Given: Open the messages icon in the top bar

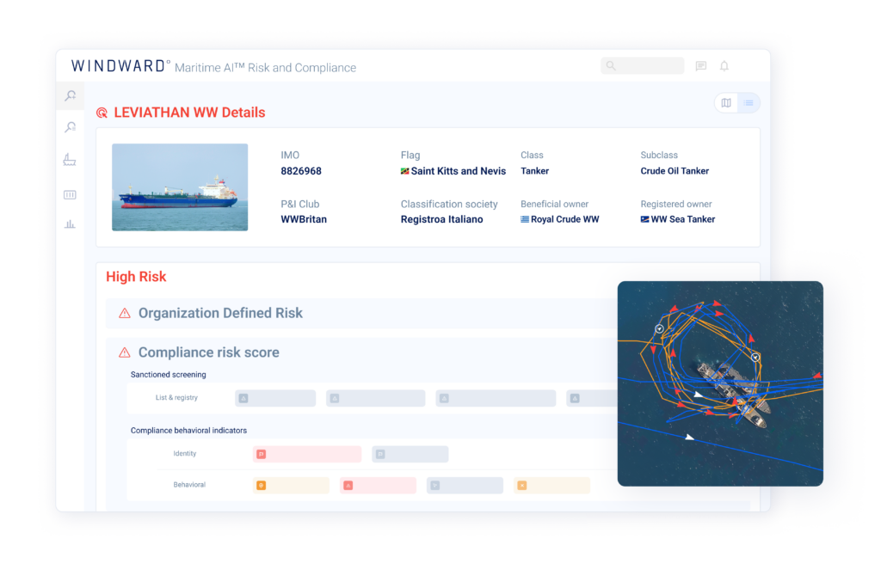Looking at the screenshot, I should tap(701, 64).
